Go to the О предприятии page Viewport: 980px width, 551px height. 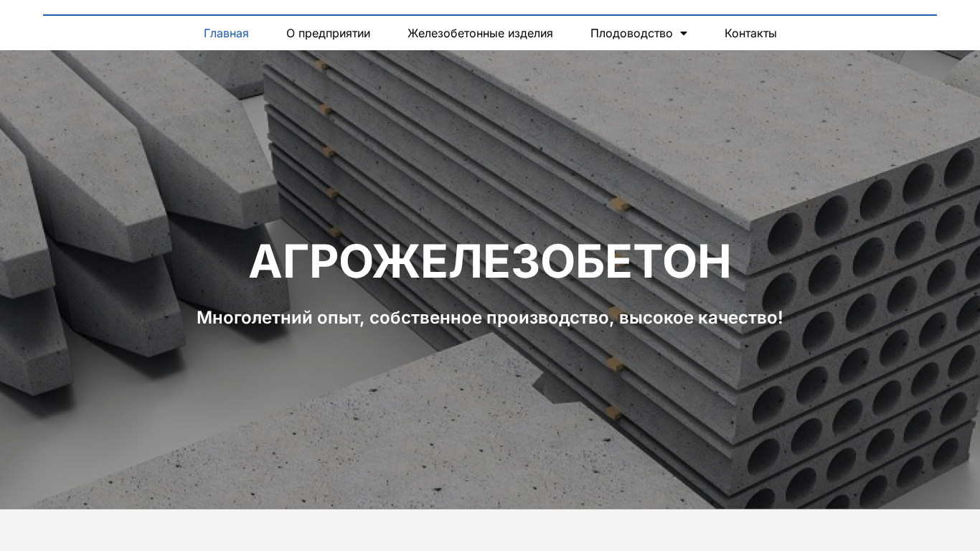[328, 33]
